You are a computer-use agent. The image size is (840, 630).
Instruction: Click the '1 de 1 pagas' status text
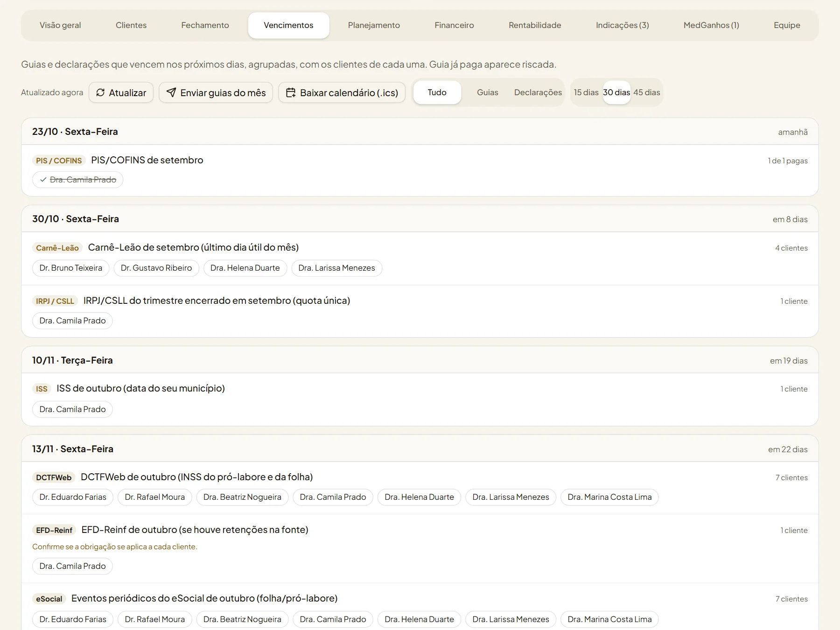[788, 161]
